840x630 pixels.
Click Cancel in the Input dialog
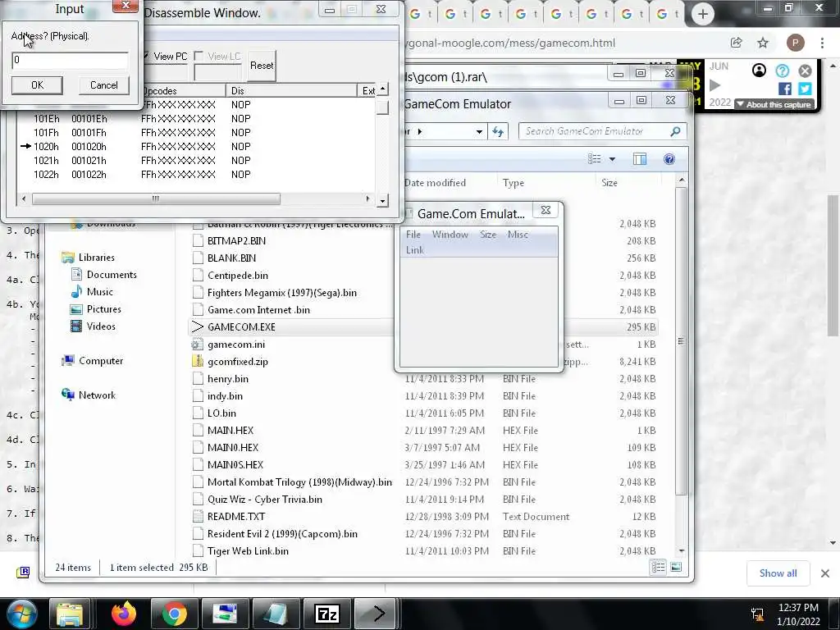pos(104,85)
